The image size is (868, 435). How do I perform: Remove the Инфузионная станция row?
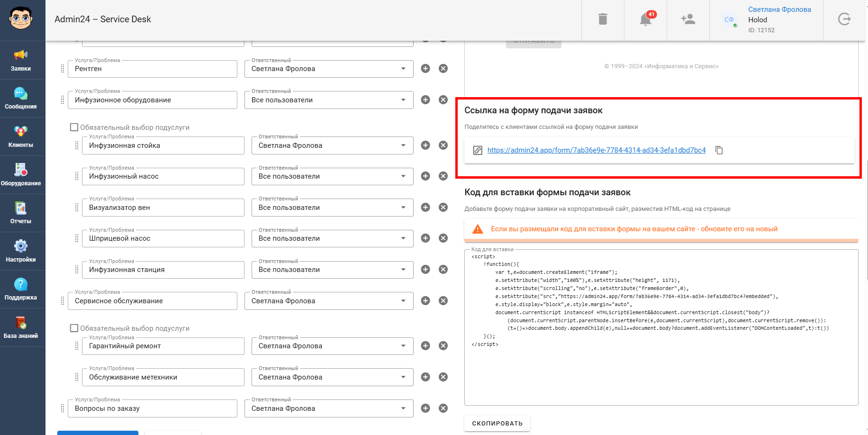[443, 270]
